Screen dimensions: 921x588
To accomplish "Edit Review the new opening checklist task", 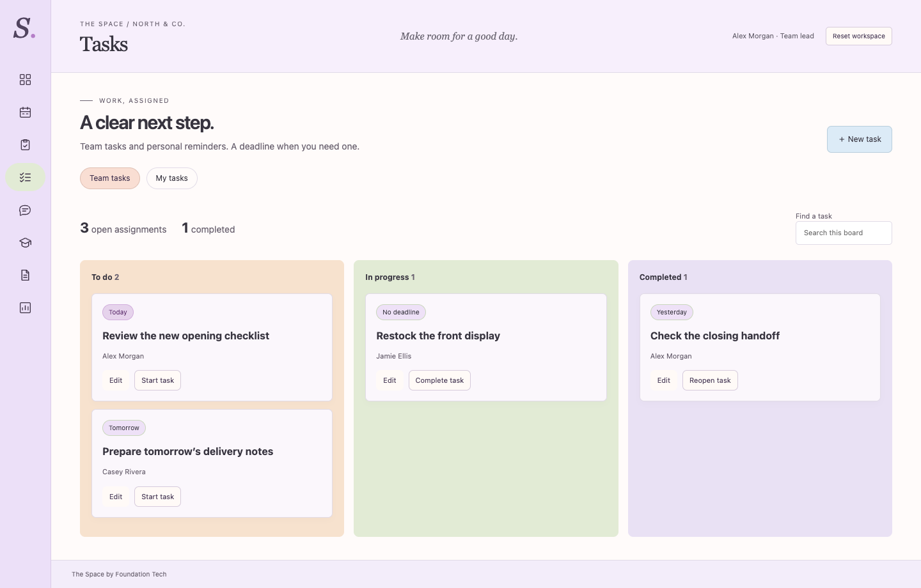I will [116, 380].
